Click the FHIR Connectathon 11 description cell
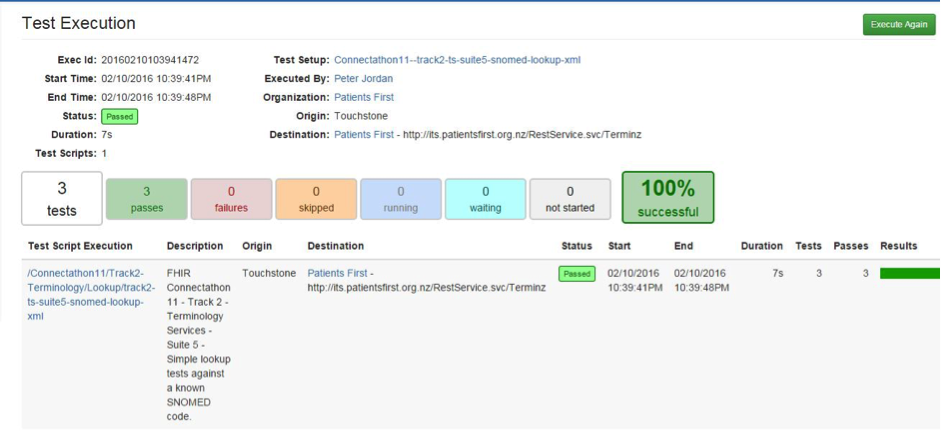 pyautogui.click(x=199, y=344)
